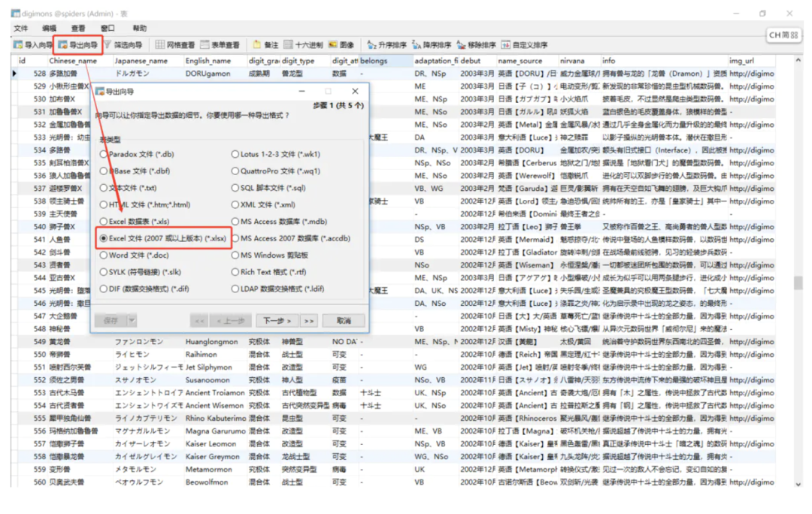The width and height of the screenshot is (812, 514).
Task: Open the 导入向导 import wizard toolbar icon
Action: tap(32, 45)
